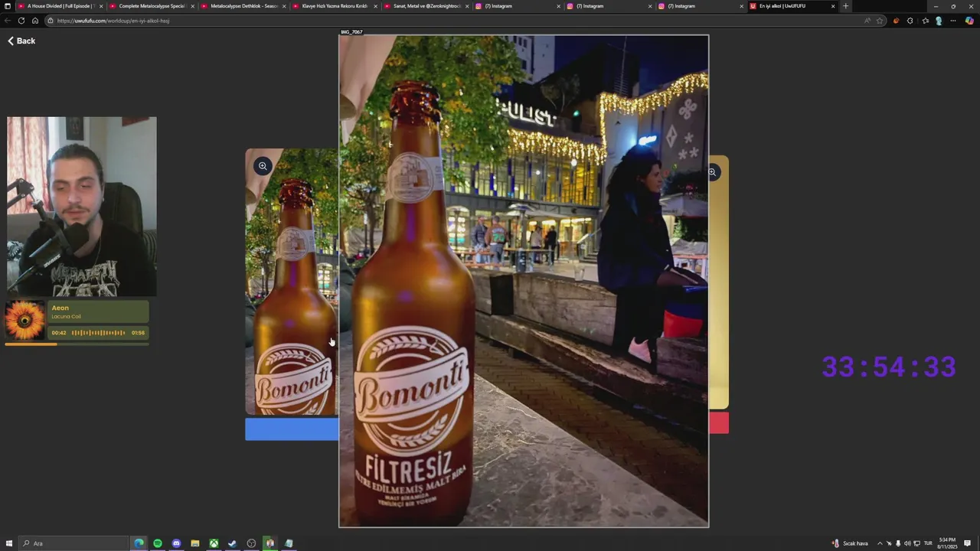Open File Explorer from the taskbar
Viewport: 980px width, 551px height.
coord(195,543)
